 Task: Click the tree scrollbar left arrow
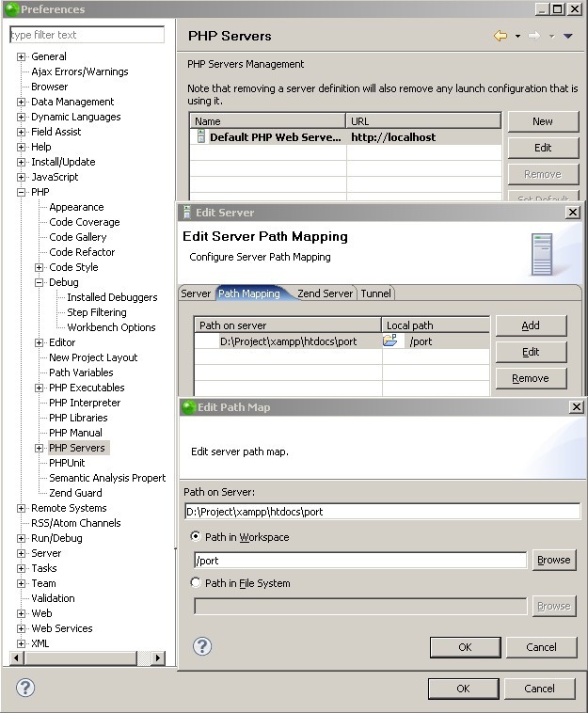click(17, 658)
